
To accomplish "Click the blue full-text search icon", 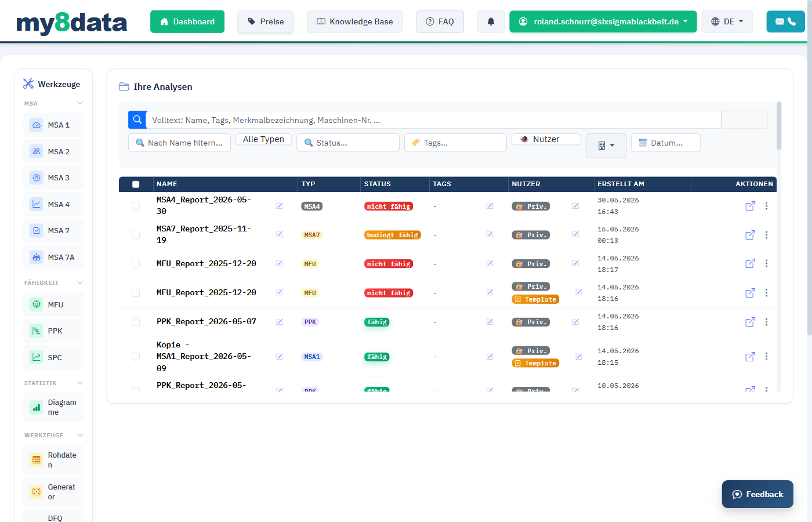I will click(137, 119).
